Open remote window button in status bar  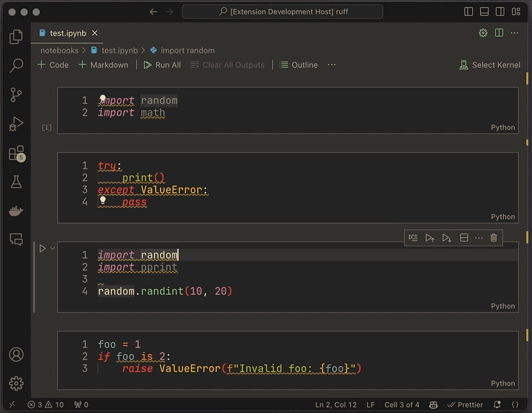(x=12, y=405)
